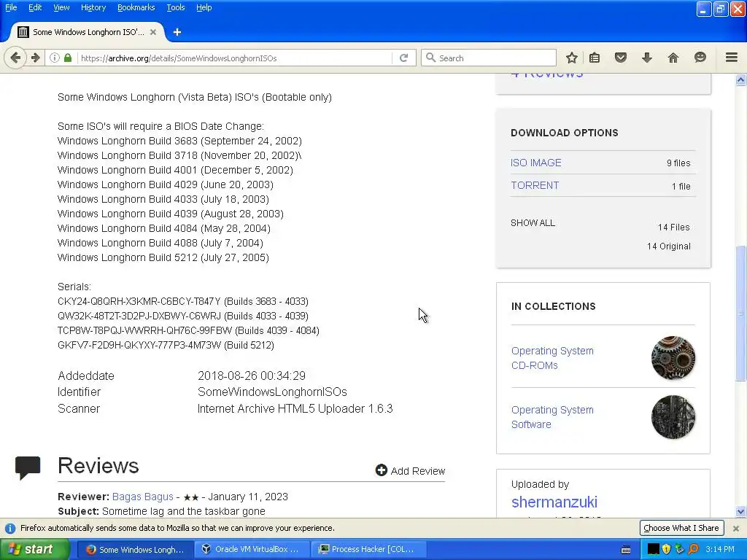Click the vertical scrollbar thumb
Viewport: 747px width, 560px height.
(741, 312)
